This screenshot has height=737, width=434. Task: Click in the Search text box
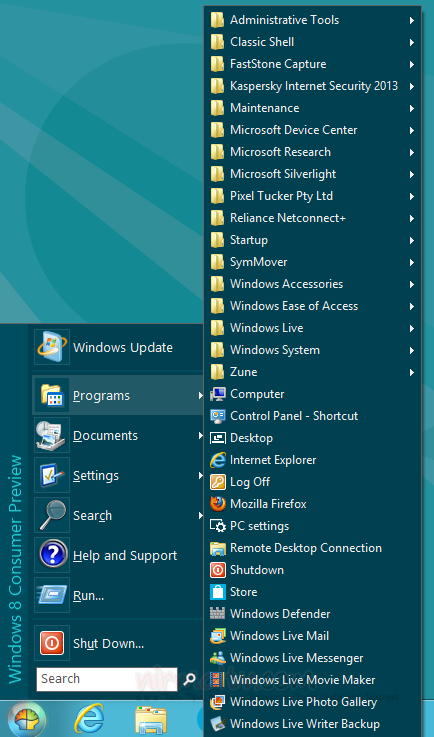click(x=107, y=679)
